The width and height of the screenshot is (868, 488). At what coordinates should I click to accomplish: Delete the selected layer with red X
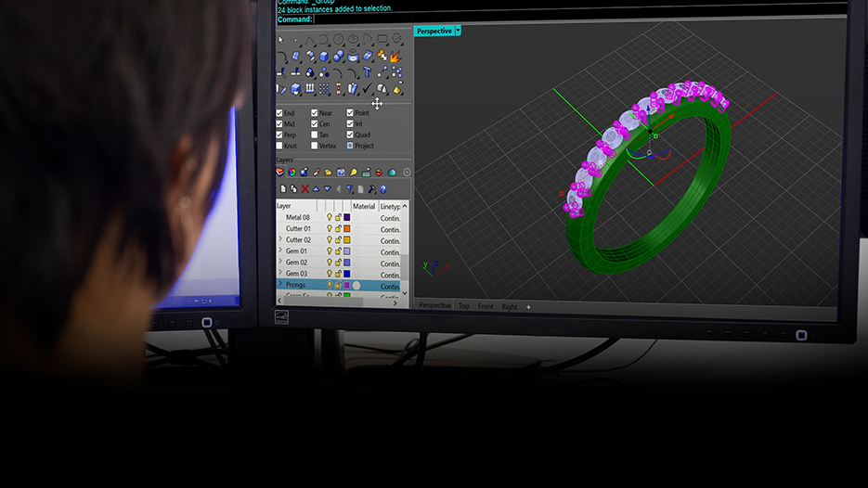tap(305, 188)
